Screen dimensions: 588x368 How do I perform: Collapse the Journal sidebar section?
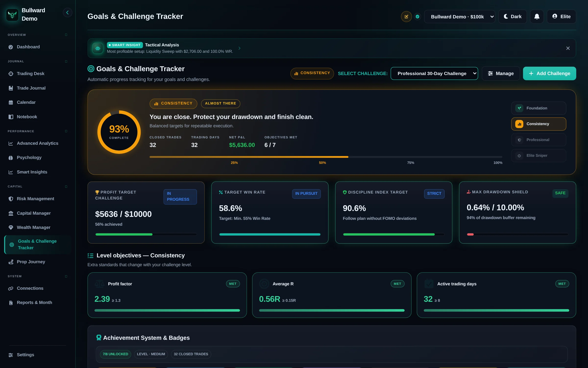66,61
